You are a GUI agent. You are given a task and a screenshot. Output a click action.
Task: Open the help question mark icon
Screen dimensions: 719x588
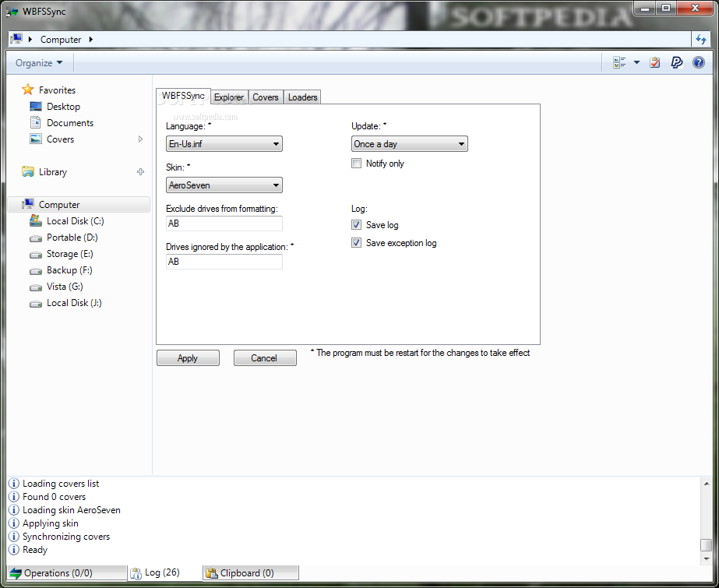[x=699, y=62]
